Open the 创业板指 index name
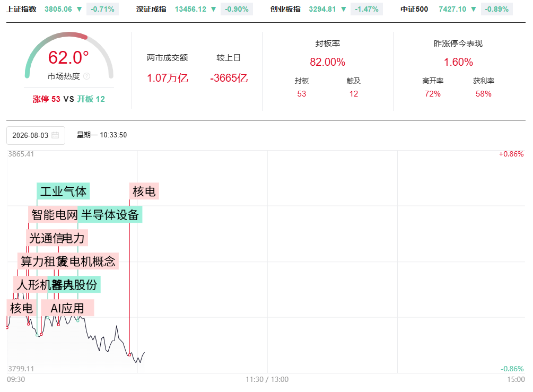Image resolution: width=533 pixels, height=392 pixels. pyautogui.click(x=285, y=9)
